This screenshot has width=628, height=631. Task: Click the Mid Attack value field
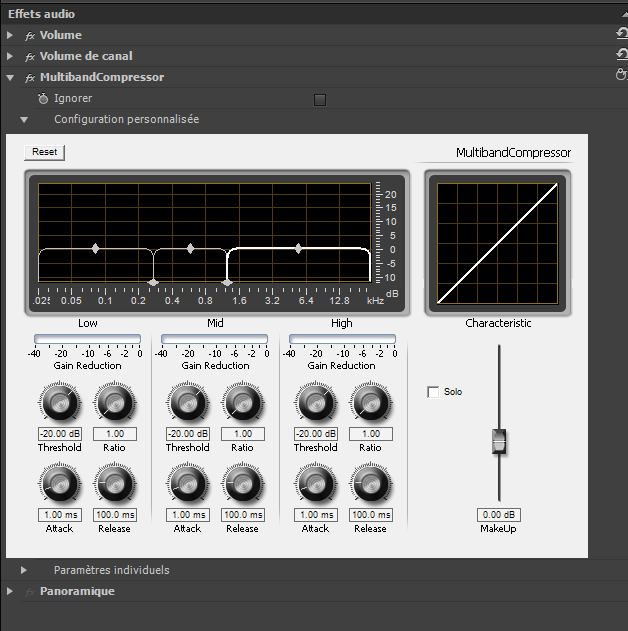tap(188, 515)
